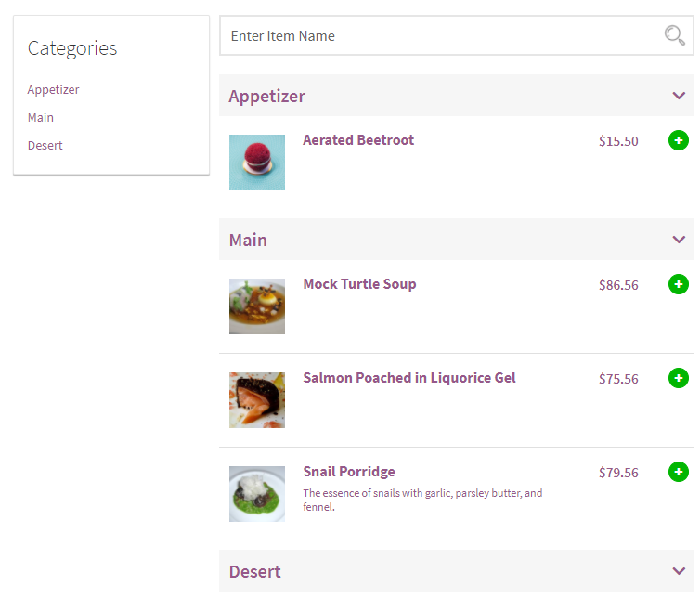Add Aerated Beetroot with green plus icon
Screen dimensions: 700x612
(x=678, y=140)
